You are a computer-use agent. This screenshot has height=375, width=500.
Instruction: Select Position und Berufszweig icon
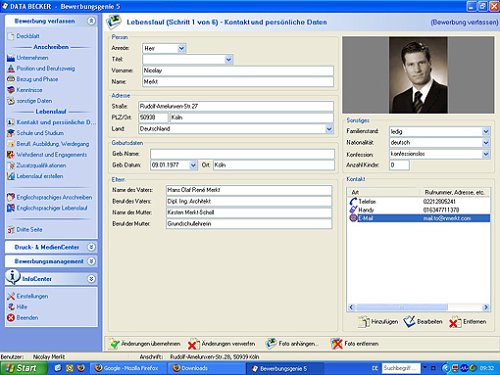11,69
